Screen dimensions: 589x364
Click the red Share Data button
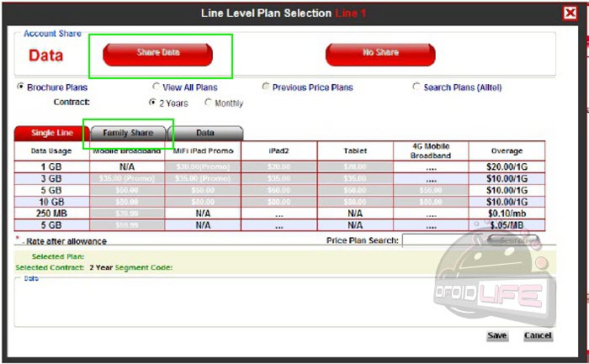coord(158,53)
